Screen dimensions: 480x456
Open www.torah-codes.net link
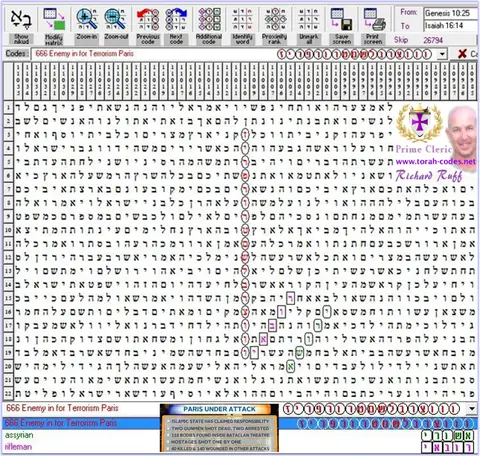click(436, 162)
